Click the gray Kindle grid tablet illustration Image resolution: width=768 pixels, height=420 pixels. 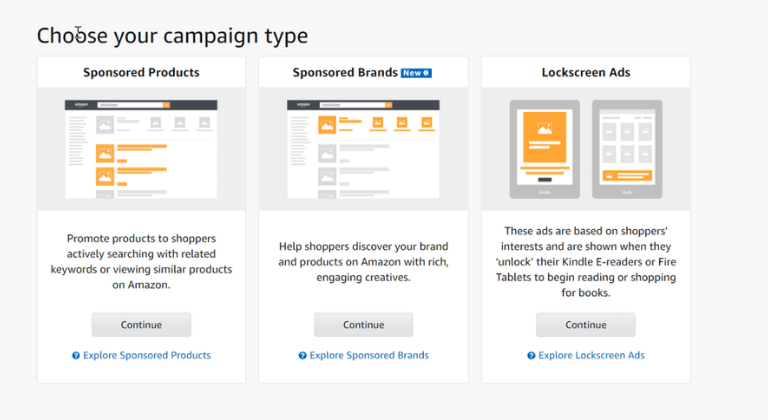tap(627, 146)
